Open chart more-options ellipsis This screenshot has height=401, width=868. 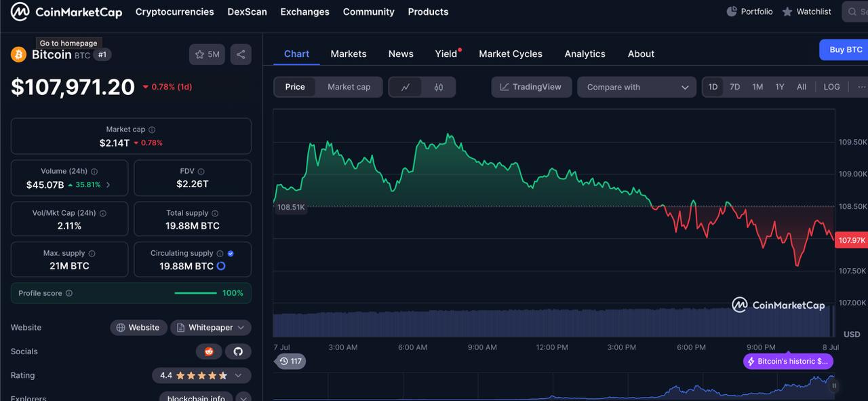tap(862, 87)
